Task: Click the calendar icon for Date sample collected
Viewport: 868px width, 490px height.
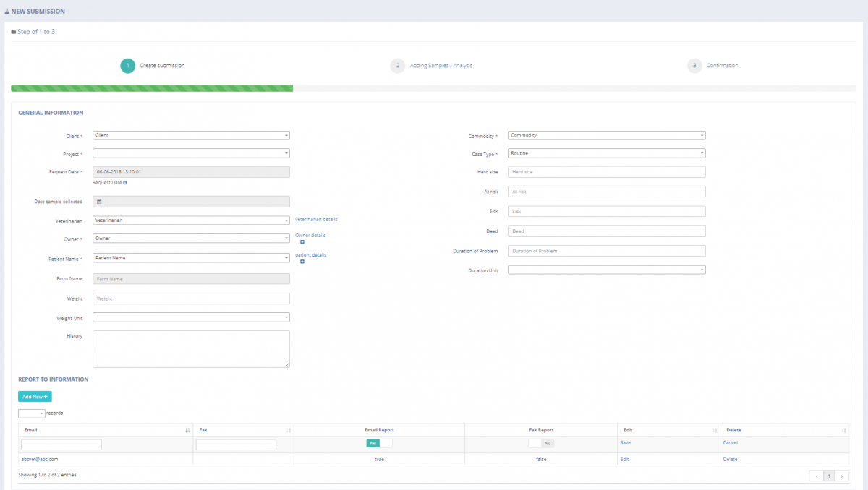Action: point(99,202)
